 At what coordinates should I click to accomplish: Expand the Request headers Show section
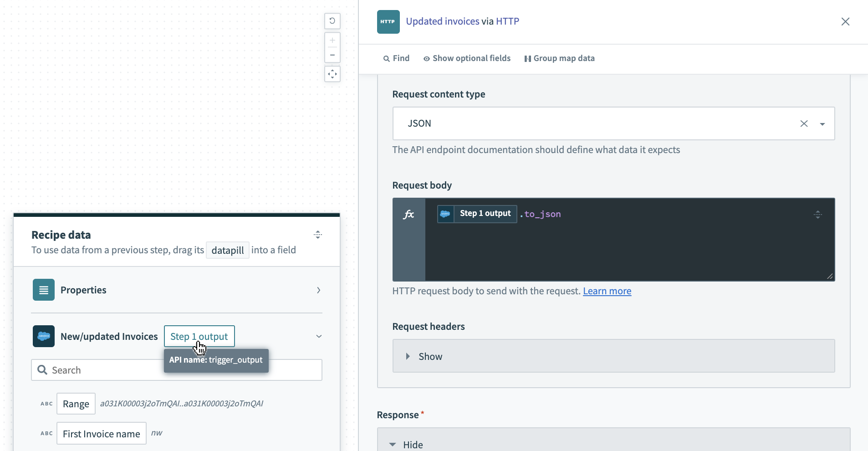[x=424, y=356]
